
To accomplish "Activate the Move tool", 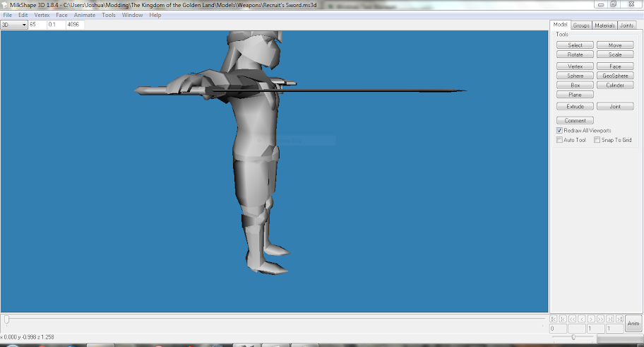I will point(615,45).
